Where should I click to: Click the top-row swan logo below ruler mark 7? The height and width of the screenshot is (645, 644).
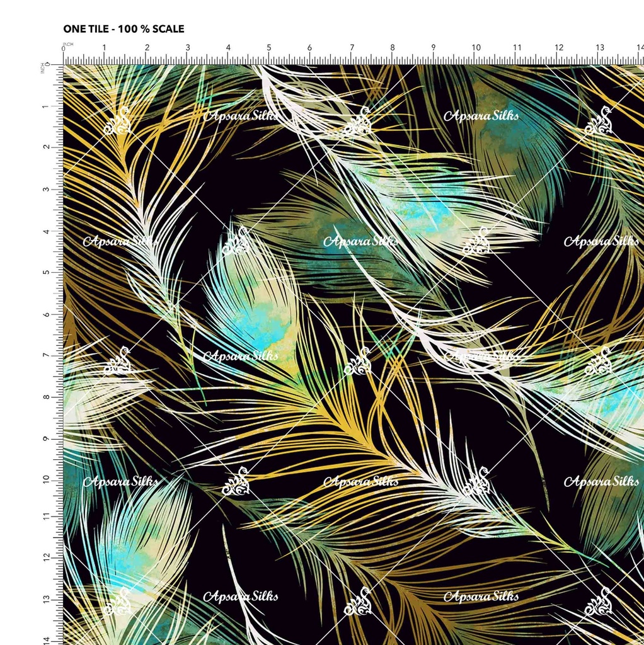(357, 121)
